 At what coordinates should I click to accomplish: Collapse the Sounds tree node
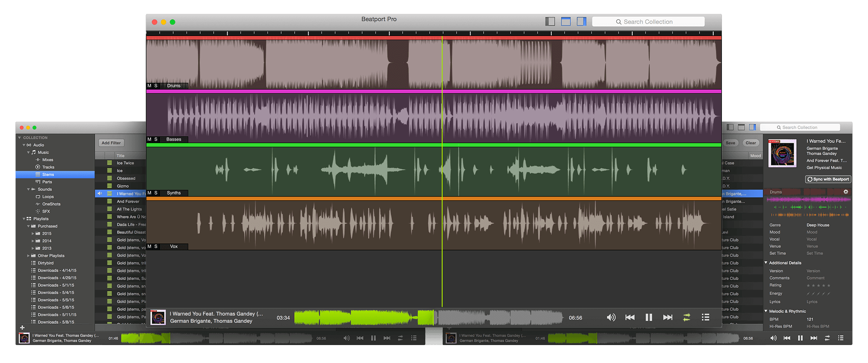pyautogui.click(x=28, y=189)
